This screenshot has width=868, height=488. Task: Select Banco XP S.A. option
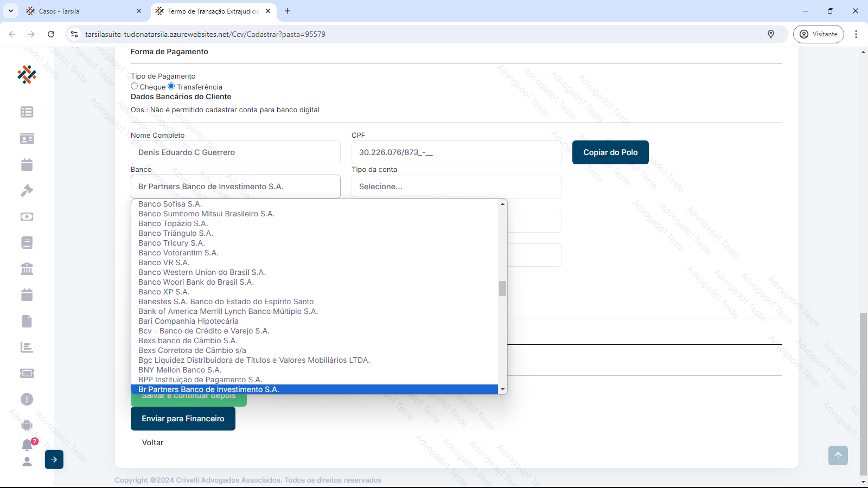click(164, 292)
